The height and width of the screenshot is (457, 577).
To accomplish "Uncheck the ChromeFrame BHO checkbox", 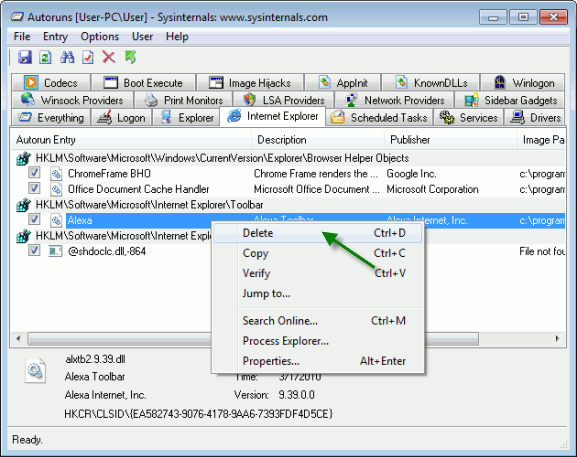I will click(34, 173).
